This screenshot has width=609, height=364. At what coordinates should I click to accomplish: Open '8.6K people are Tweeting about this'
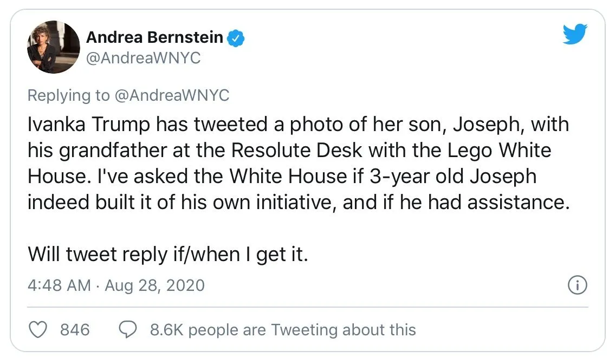tap(283, 329)
